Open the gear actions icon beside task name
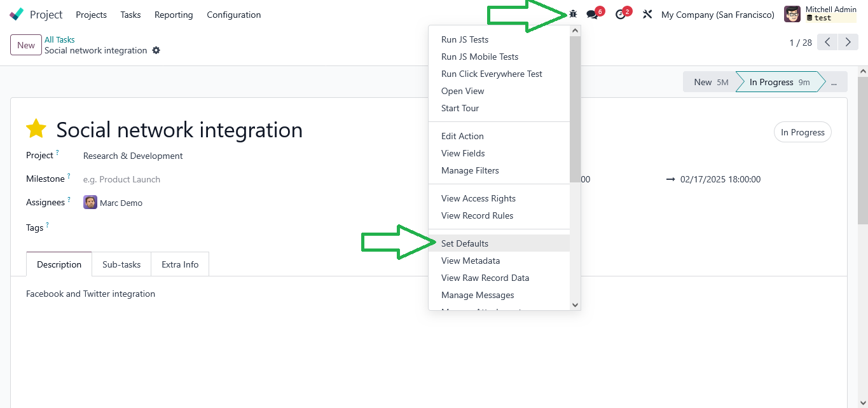Screen dimensions: 868x408 [x=156, y=50]
